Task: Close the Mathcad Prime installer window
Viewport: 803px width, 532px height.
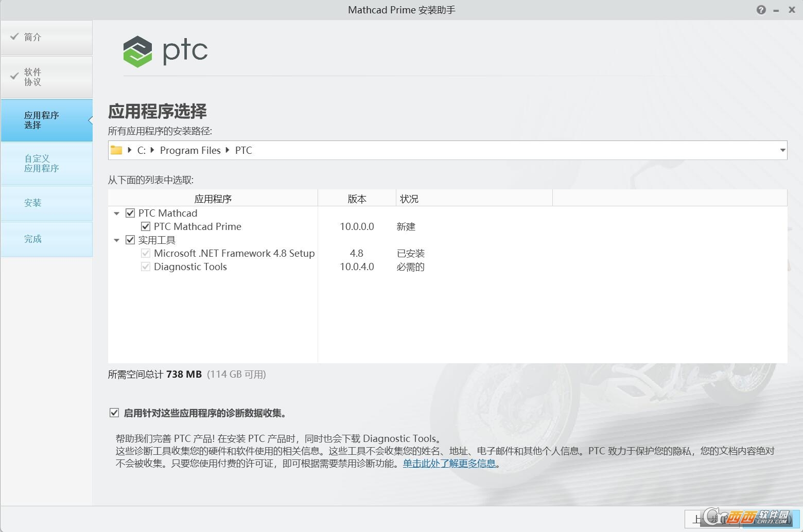Action: point(792,10)
